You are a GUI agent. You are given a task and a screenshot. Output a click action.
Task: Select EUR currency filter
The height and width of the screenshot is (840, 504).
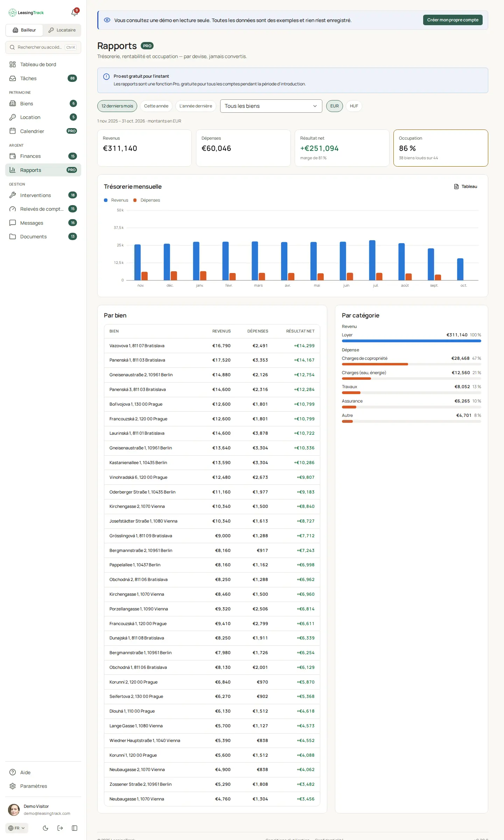click(x=335, y=106)
